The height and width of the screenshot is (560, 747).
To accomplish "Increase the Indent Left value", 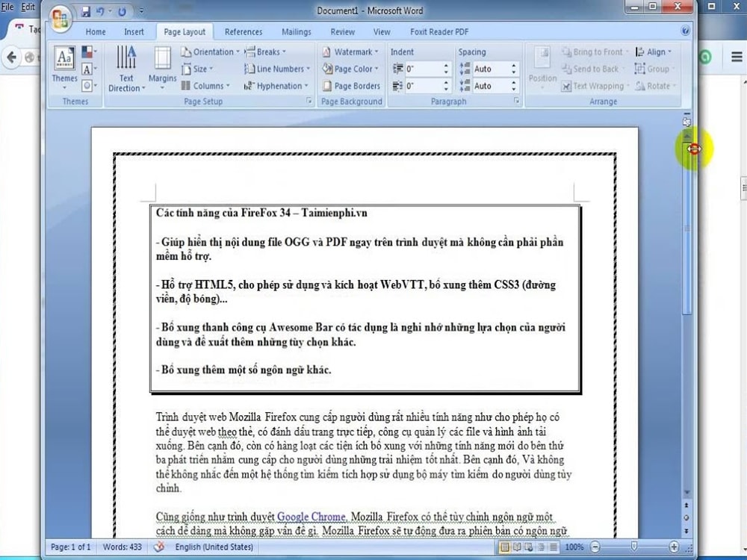I will point(447,66).
